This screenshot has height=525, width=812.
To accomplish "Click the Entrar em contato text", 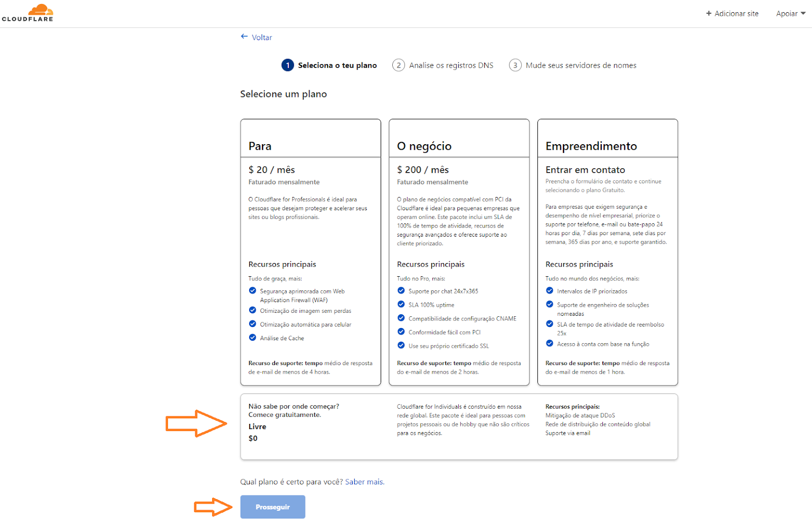I will point(585,170).
